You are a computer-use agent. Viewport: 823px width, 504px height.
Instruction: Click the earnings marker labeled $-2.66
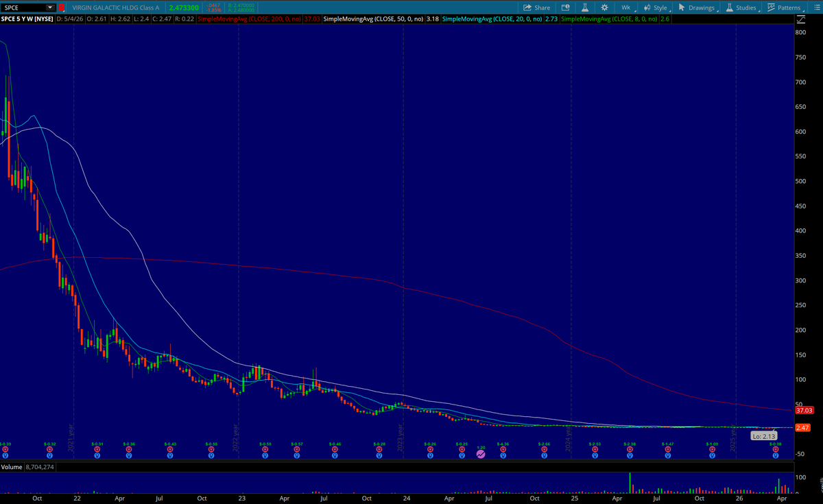545,451
